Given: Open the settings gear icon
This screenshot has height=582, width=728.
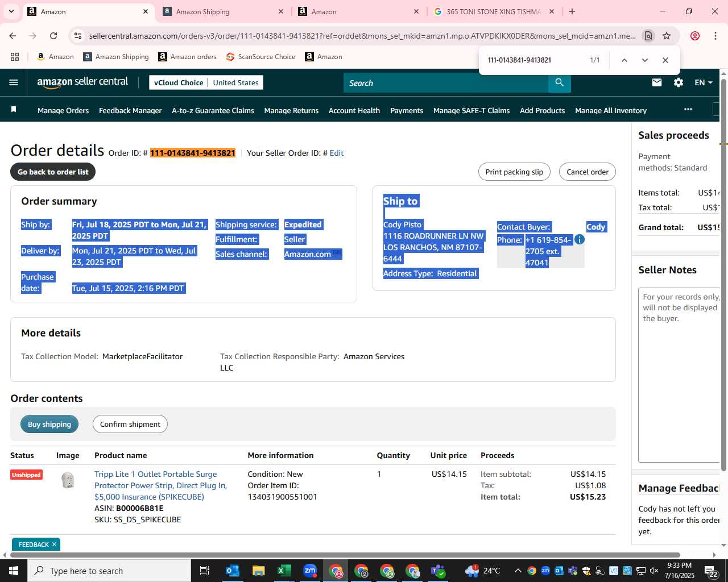Looking at the screenshot, I should coord(679,82).
